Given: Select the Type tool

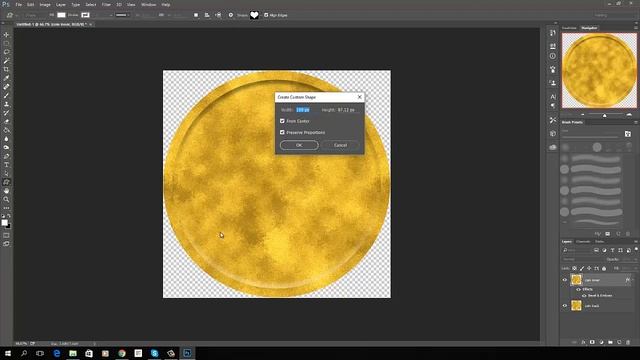Looking at the screenshot, I should 6,165.
